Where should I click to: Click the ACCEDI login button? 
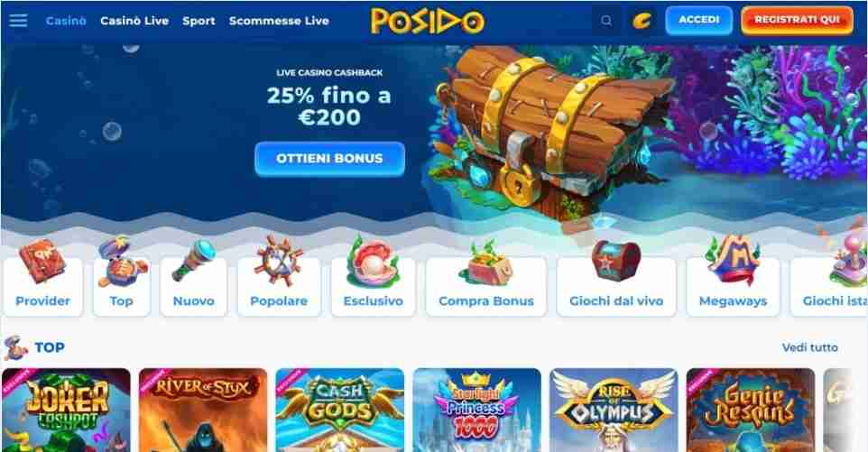pyautogui.click(x=699, y=21)
